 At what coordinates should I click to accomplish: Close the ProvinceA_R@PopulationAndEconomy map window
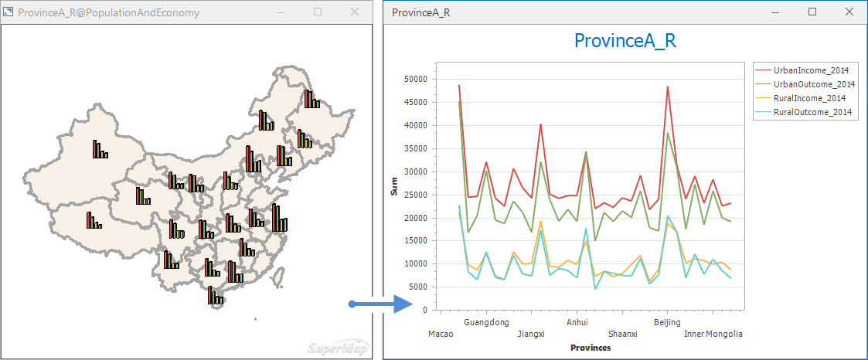pos(355,12)
